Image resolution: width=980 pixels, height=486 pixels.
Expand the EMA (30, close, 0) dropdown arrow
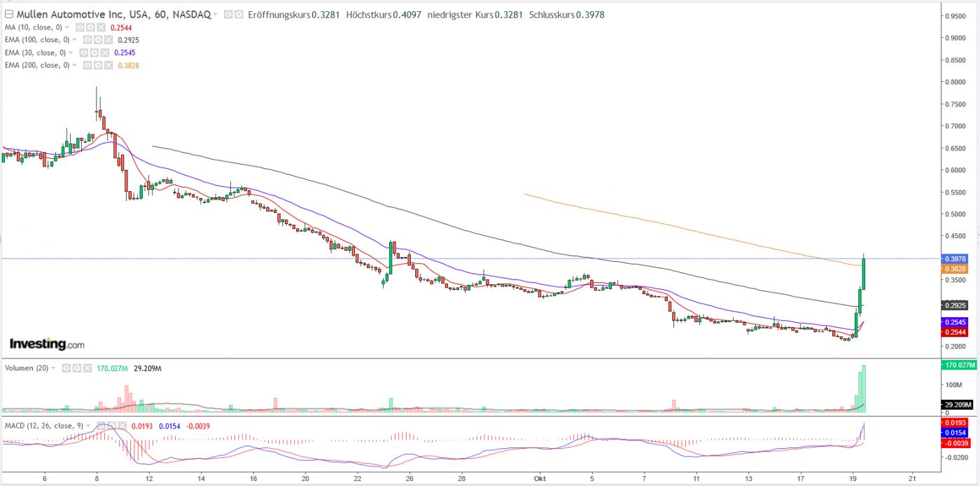(x=71, y=53)
